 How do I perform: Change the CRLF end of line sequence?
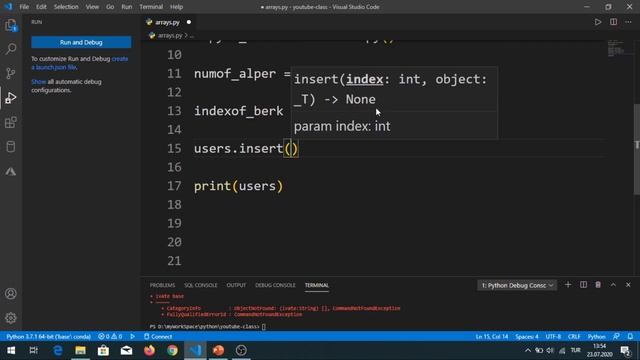pos(574,337)
